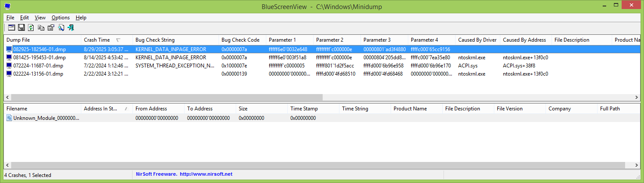
Task: Click the Parameter 3 column header
Action: coord(385,40)
